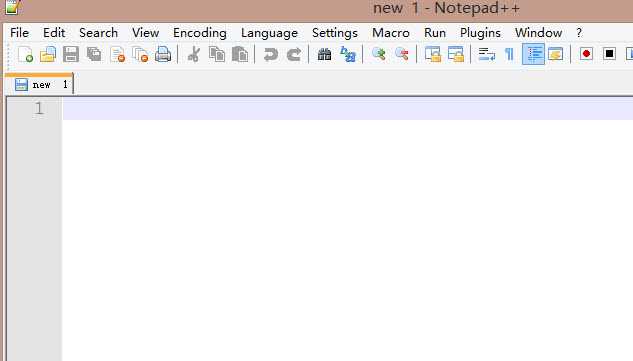Open the Language menu

point(269,33)
